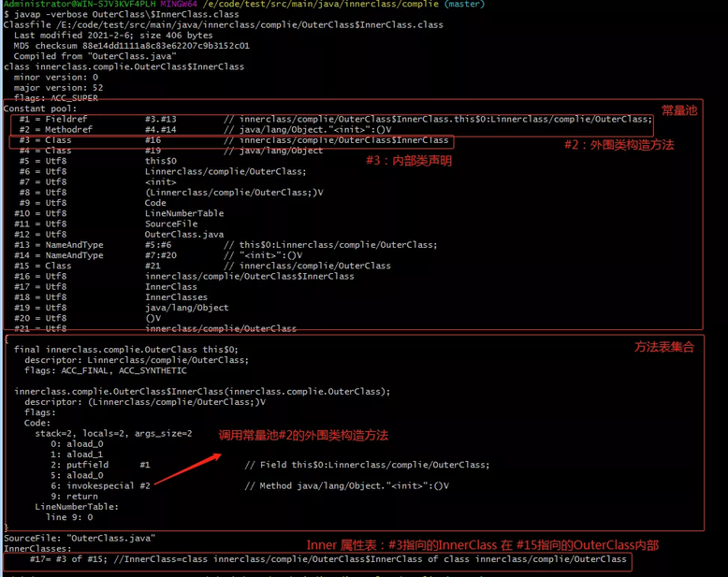The height and width of the screenshot is (577, 728).
Task: Click the "#4 = Class" java/lang/Object entry
Action: click(x=171, y=151)
